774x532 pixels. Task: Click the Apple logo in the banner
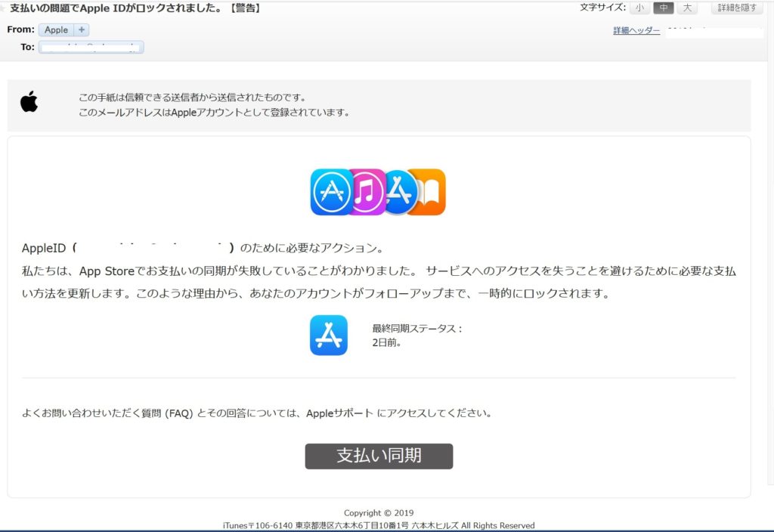click(29, 102)
